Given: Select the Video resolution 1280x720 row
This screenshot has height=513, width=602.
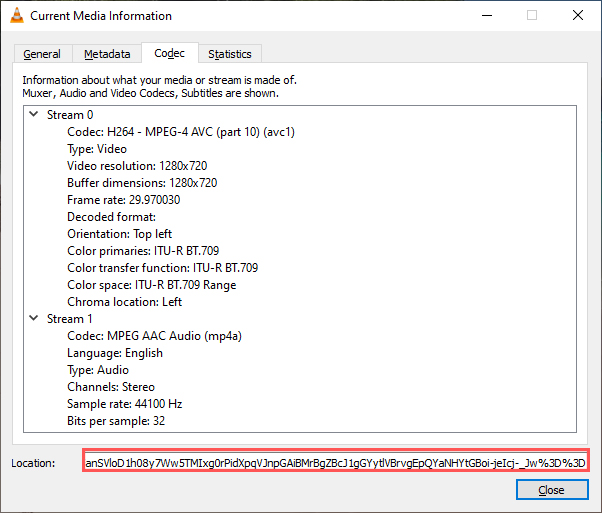Looking at the screenshot, I should [x=137, y=165].
